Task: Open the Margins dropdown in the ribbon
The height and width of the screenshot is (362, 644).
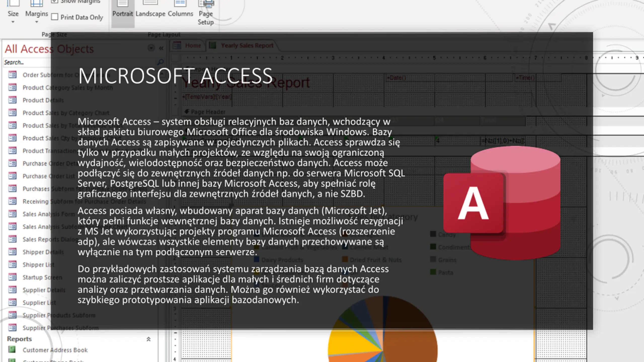Action: (36, 13)
